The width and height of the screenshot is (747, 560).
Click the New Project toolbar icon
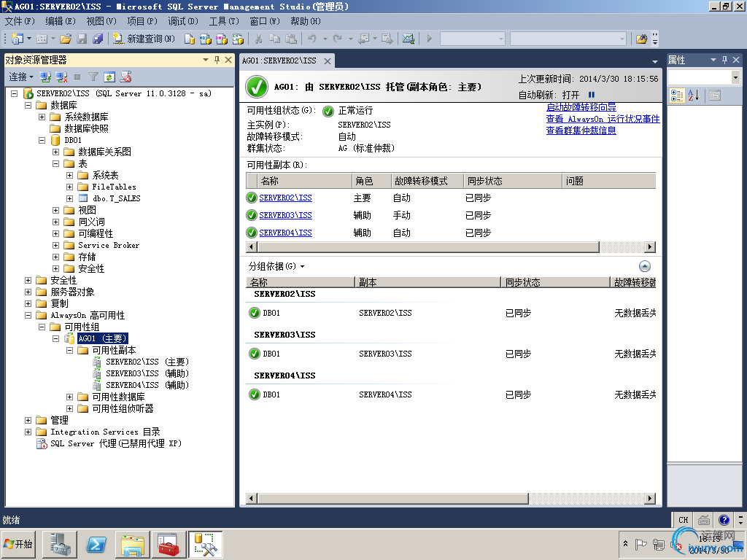[18, 39]
